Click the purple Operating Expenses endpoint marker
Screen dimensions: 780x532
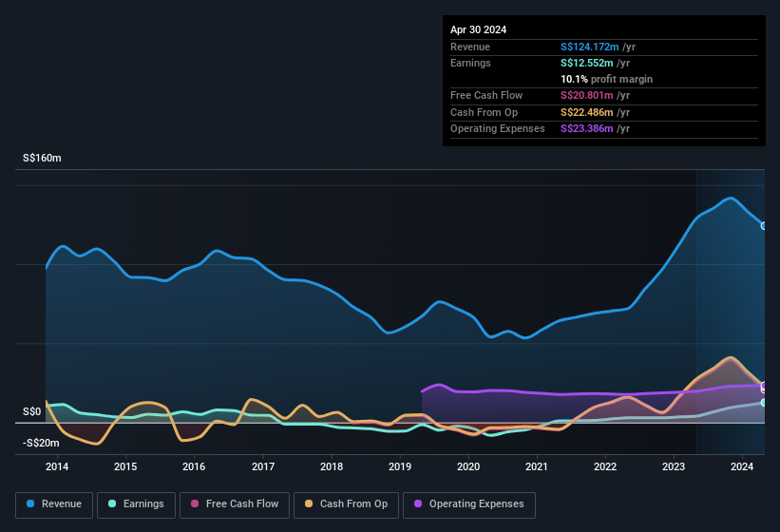point(764,386)
